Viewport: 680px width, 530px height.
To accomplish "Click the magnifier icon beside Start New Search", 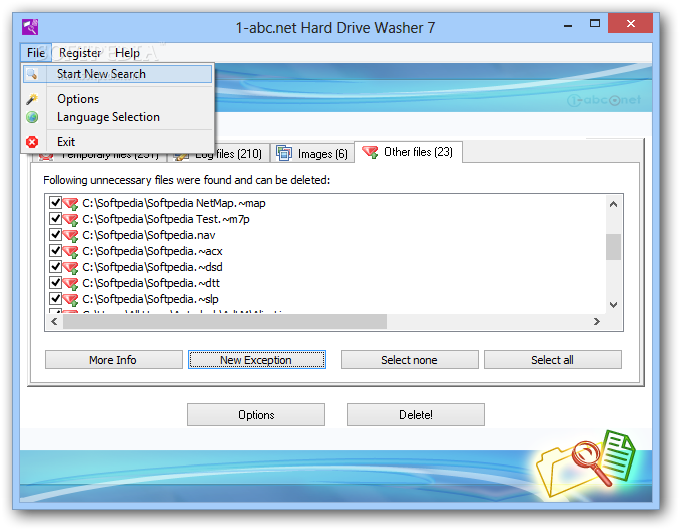I will point(32,74).
